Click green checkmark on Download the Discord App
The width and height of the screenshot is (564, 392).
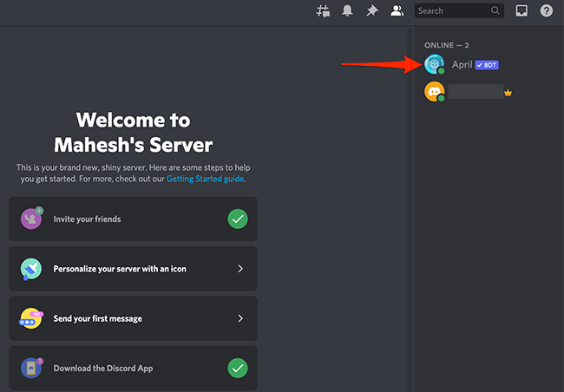pyautogui.click(x=238, y=369)
